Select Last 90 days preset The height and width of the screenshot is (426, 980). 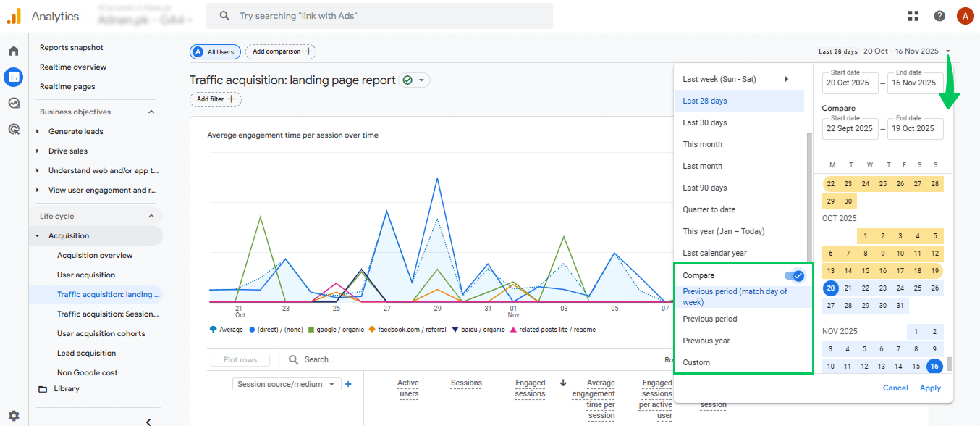coord(705,188)
